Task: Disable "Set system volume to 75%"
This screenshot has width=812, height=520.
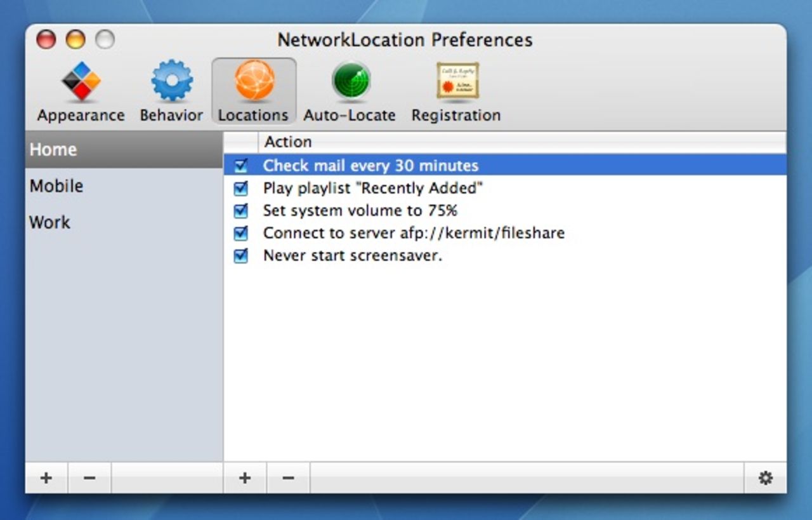Action: [241, 210]
